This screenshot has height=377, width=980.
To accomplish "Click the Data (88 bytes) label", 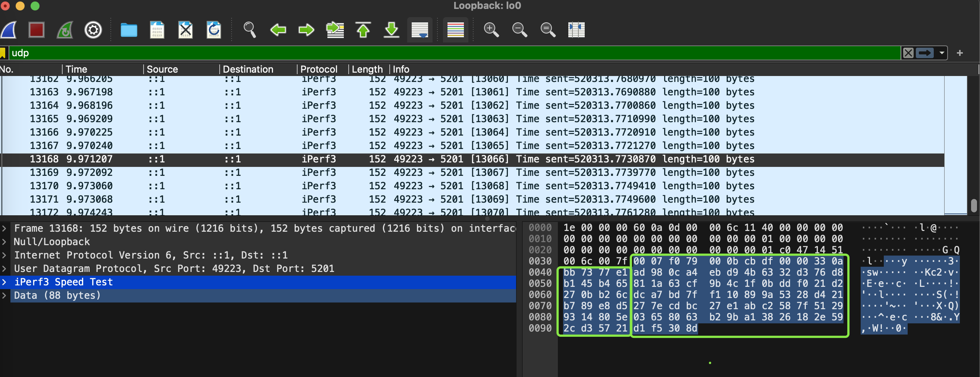I will [x=57, y=295].
